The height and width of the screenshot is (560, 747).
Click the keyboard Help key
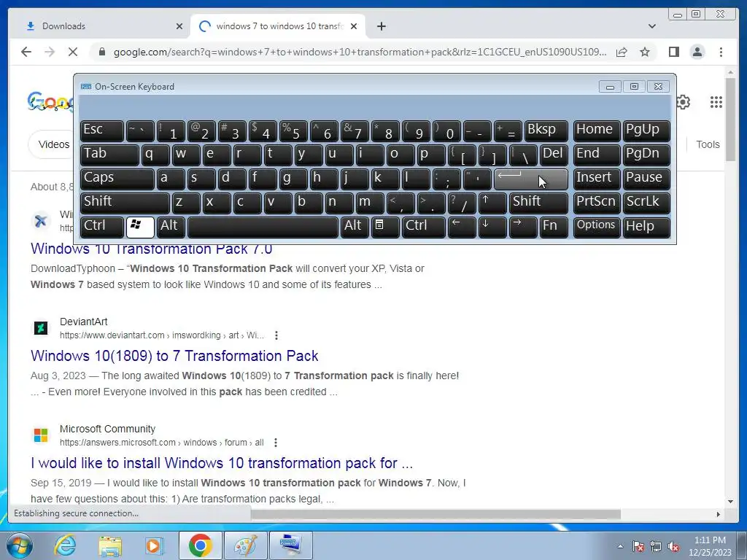click(646, 227)
